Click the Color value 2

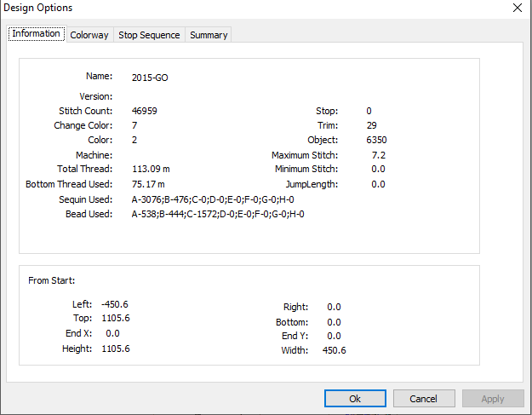(x=134, y=140)
